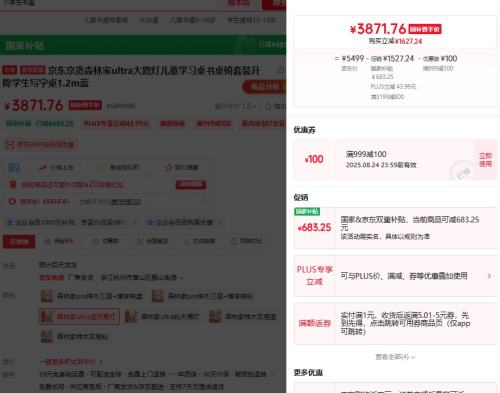This screenshot has height=393, width=500.
Task: Click the price trend arrow icon
Action: [43, 167]
